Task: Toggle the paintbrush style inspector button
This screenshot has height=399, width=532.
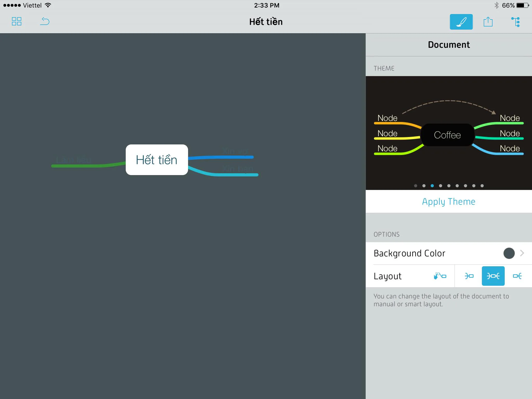Action: (x=461, y=22)
